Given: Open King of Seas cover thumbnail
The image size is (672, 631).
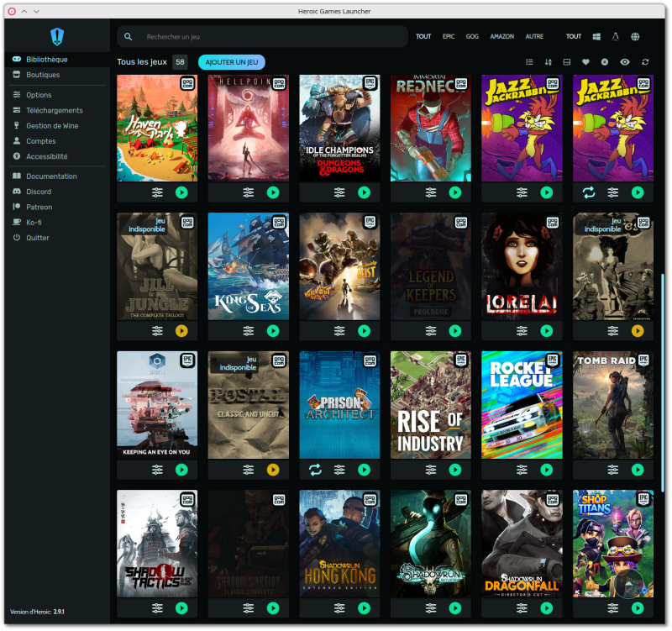Looking at the screenshot, I should (x=249, y=266).
